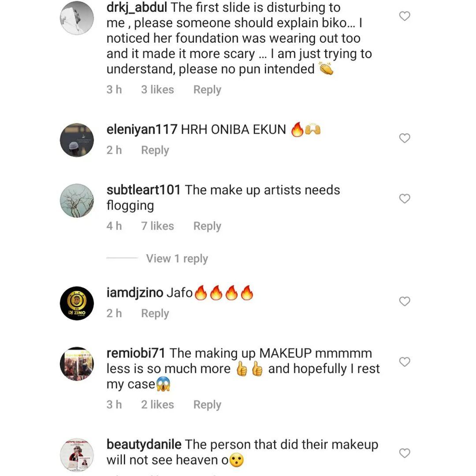View the 7 likes on subtleart101's comment

pos(157,226)
